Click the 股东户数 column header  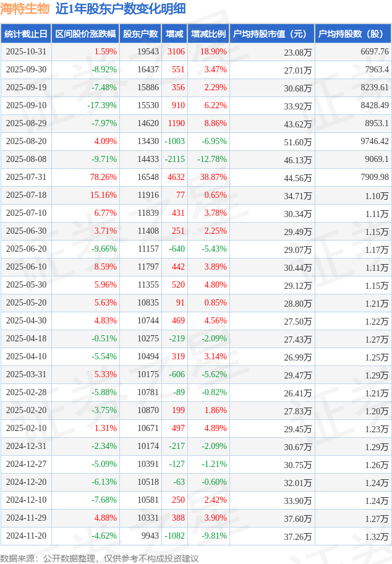tap(140, 34)
